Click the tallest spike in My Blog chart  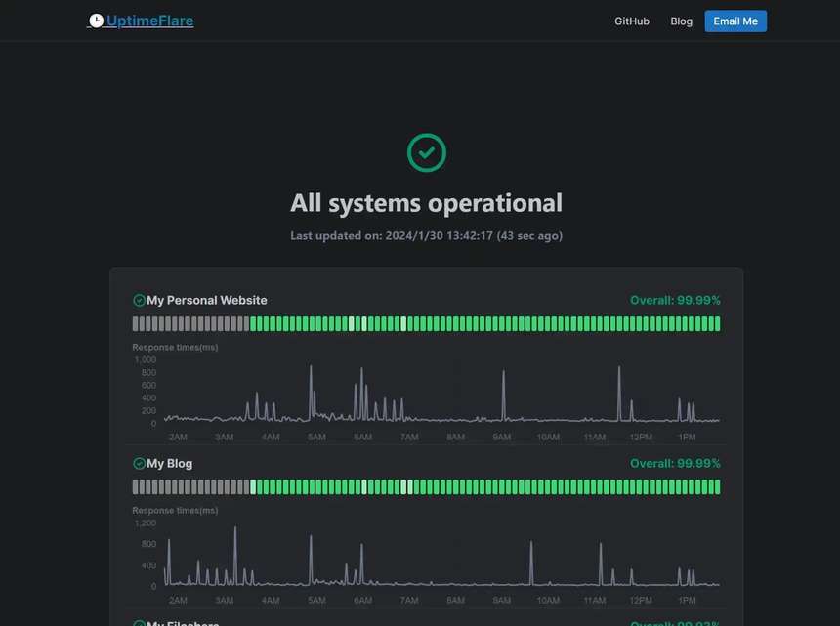point(235,530)
